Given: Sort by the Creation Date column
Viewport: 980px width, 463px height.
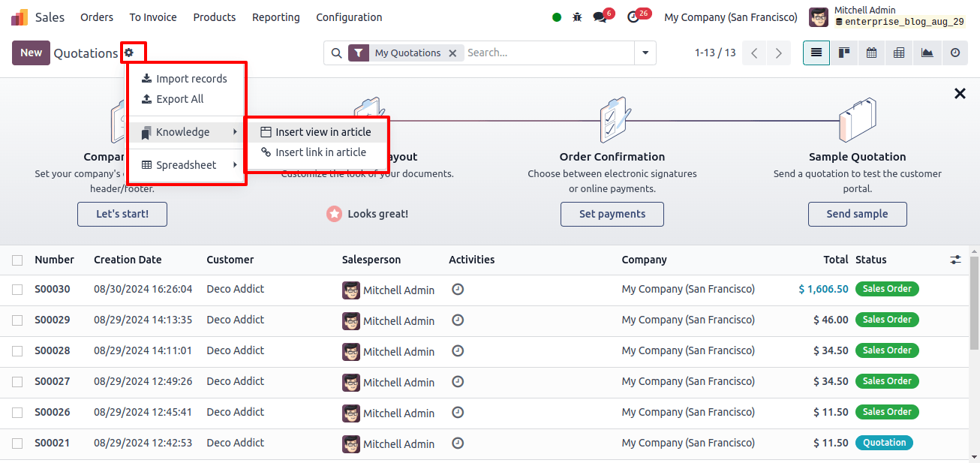Looking at the screenshot, I should click(x=128, y=260).
